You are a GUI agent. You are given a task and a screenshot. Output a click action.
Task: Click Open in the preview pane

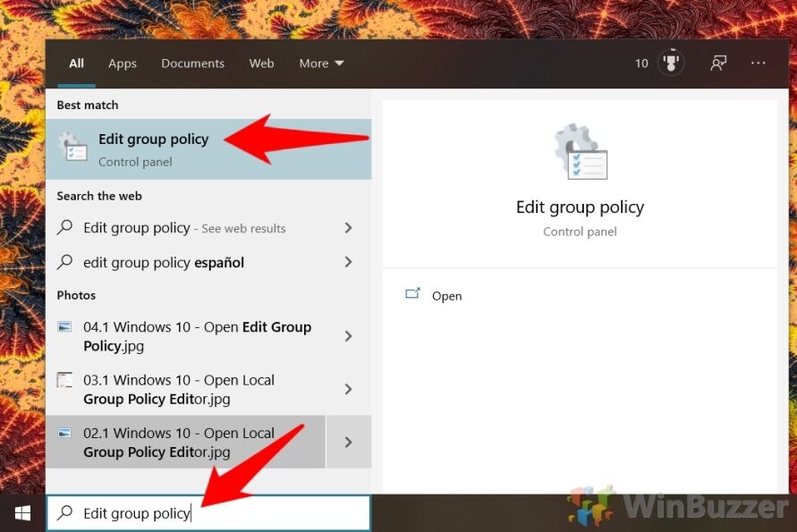[x=446, y=296]
